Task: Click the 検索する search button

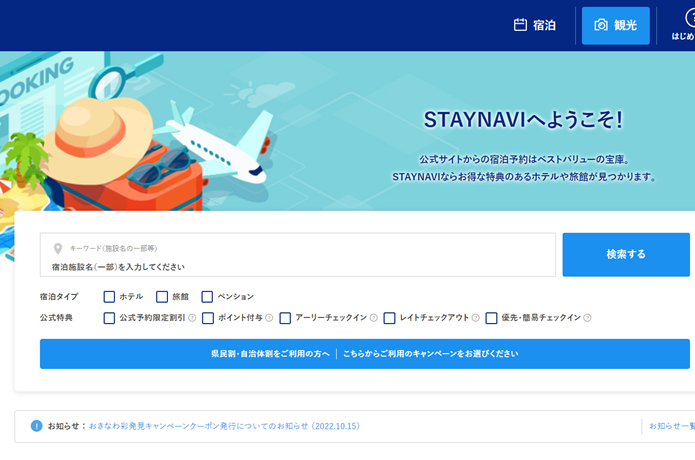Action: click(626, 255)
